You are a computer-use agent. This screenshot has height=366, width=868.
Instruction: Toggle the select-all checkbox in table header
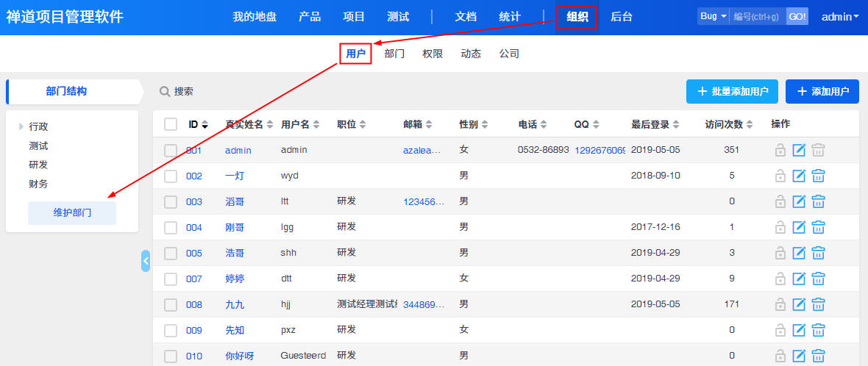click(x=171, y=124)
